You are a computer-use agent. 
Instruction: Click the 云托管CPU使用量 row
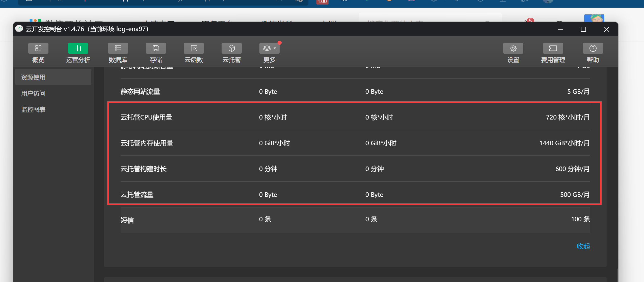[x=146, y=117]
